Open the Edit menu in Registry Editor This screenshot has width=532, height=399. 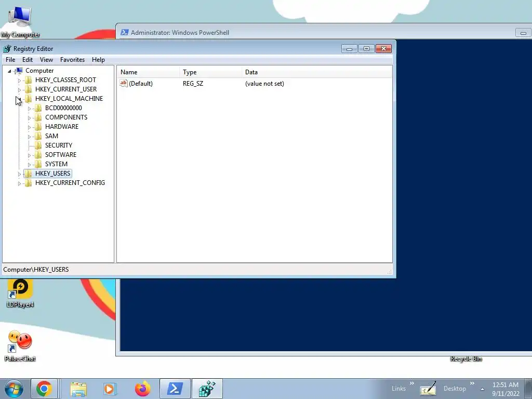pos(28,60)
